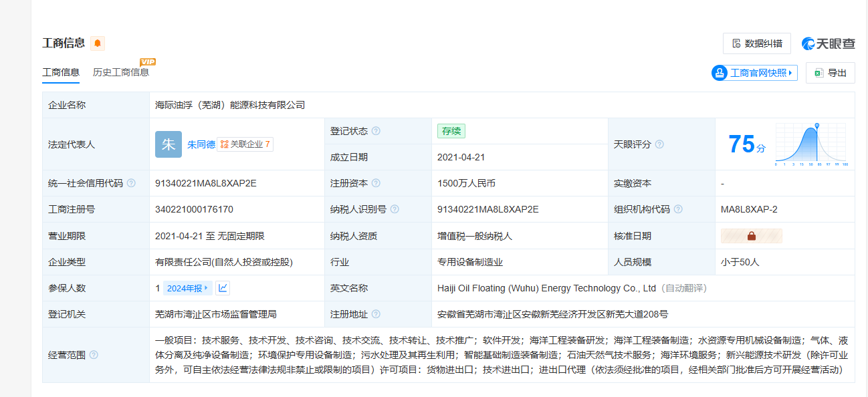
Task: Open 工商官网快照 snapshot
Action: 754,73
